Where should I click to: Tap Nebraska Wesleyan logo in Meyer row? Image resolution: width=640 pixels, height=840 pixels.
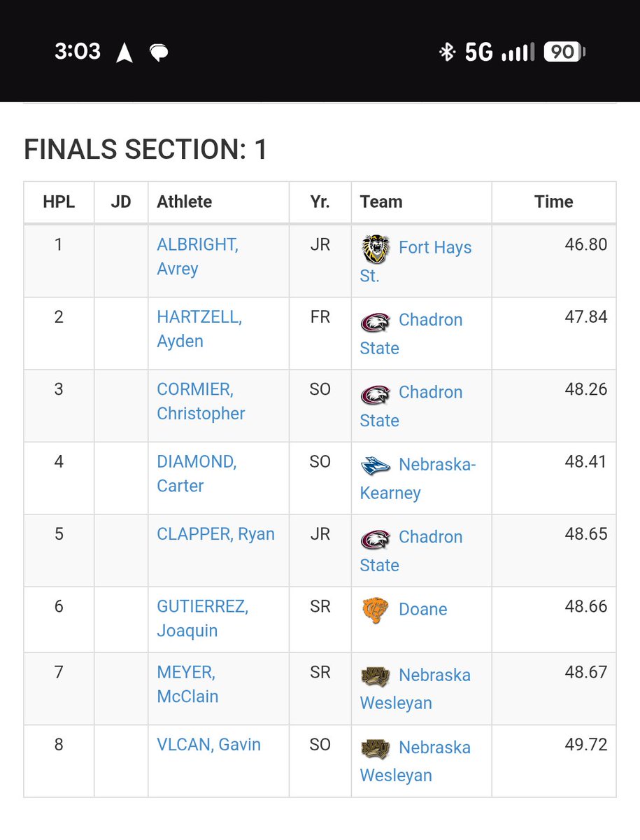tap(376, 675)
